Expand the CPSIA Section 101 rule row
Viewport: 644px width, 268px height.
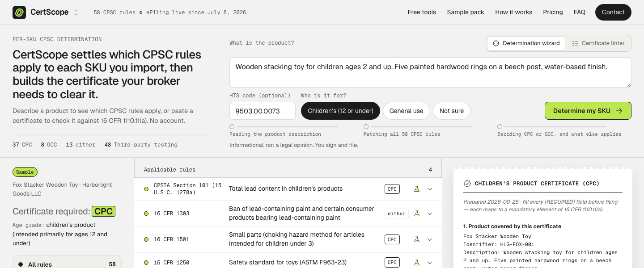tap(430, 189)
